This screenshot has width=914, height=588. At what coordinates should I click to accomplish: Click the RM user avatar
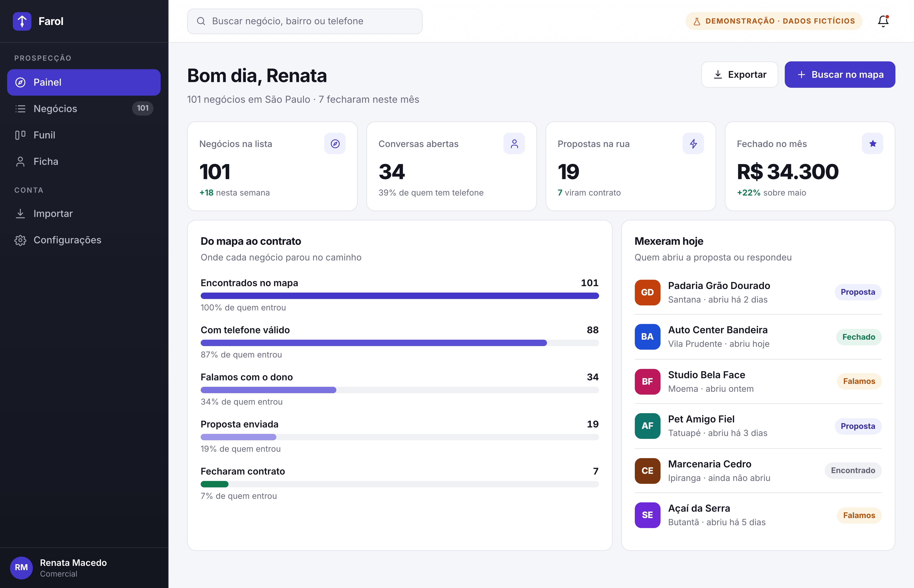(21, 567)
